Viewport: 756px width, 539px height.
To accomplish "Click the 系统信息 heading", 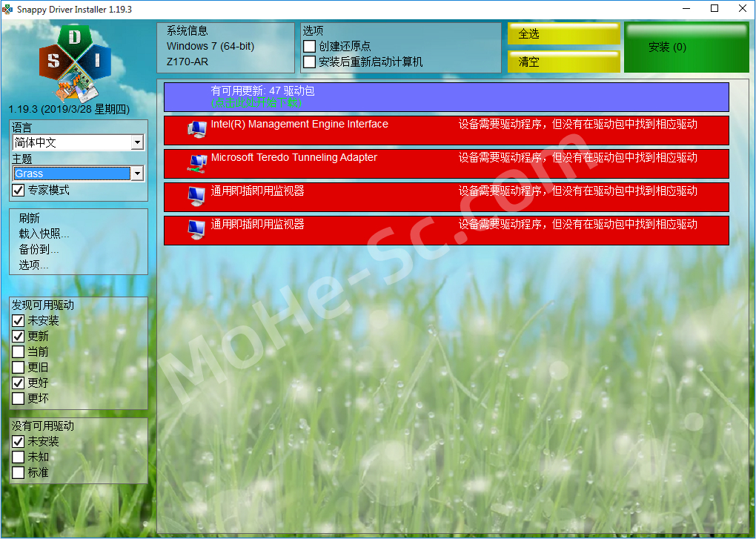I will click(x=187, y=31).
